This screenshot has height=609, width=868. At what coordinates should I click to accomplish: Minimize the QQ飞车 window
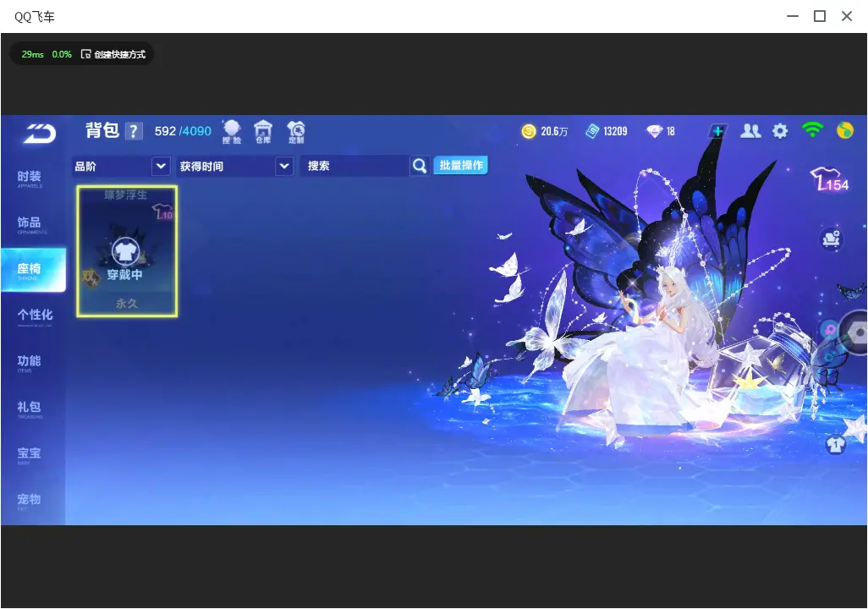tap(793, 16)
